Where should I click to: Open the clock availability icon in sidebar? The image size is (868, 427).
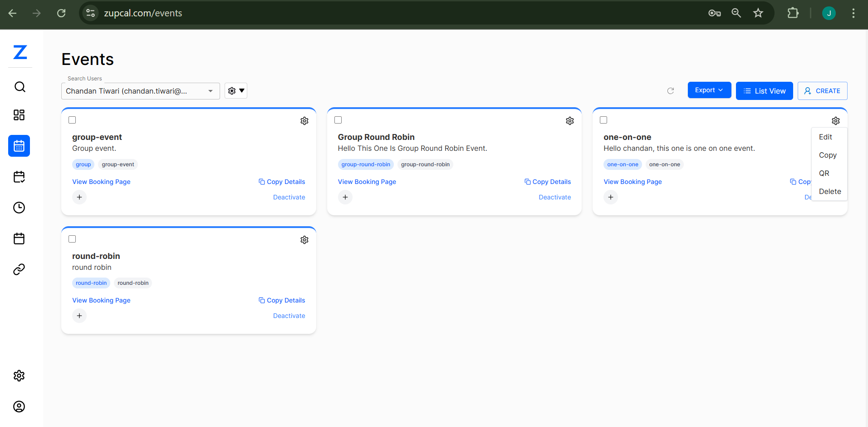point(19,208)
